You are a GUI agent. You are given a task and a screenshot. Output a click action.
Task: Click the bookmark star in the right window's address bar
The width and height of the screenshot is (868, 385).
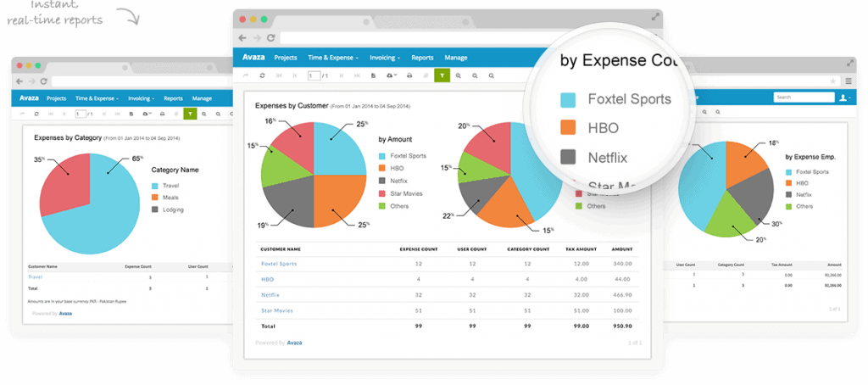coord(834,81)
